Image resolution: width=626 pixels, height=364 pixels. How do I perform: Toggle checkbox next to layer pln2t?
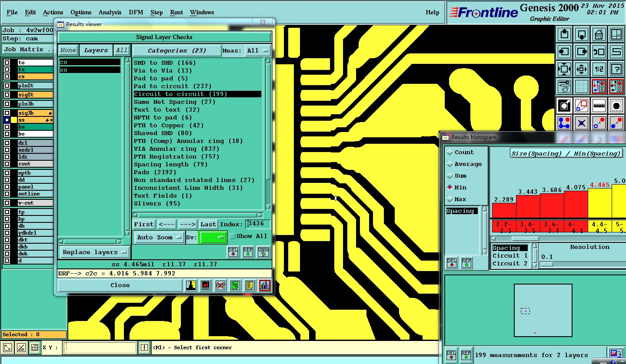pyautogui.click(x=7, y=86)
